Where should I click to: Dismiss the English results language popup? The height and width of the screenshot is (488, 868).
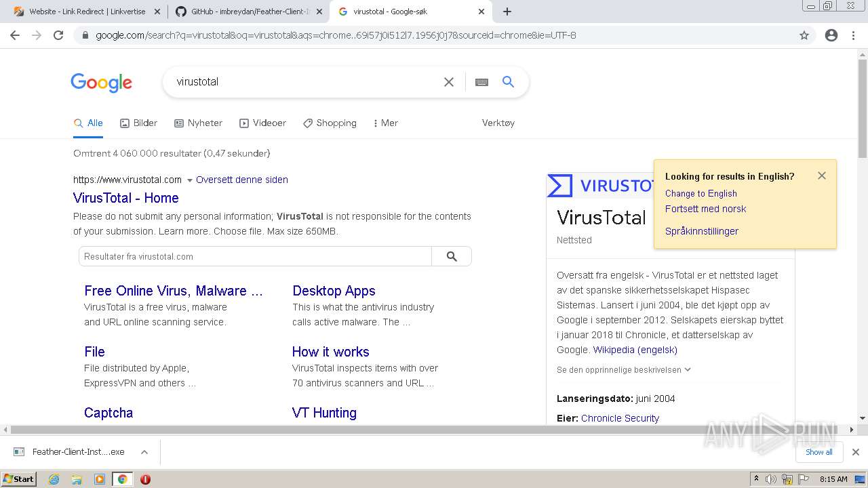tap(822, 176)
